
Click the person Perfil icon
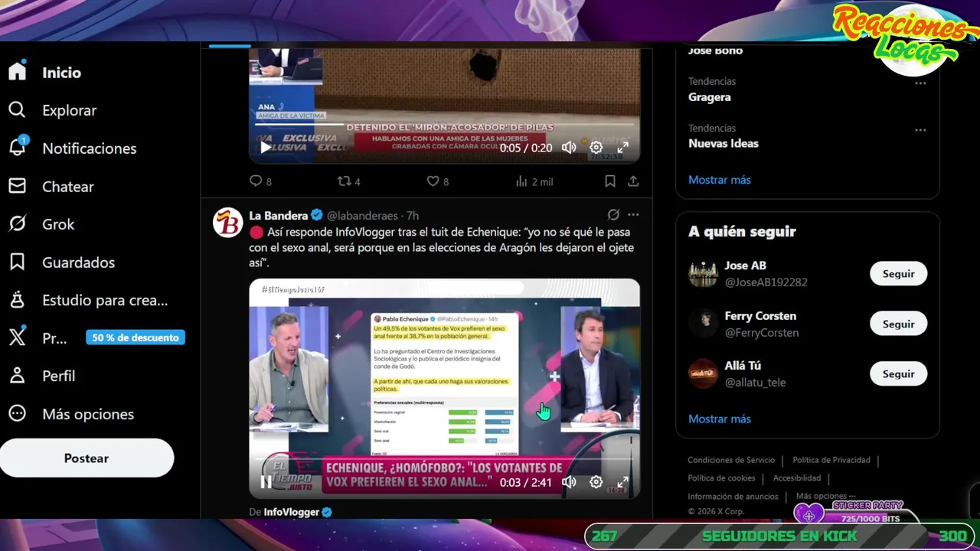[17, 376]
